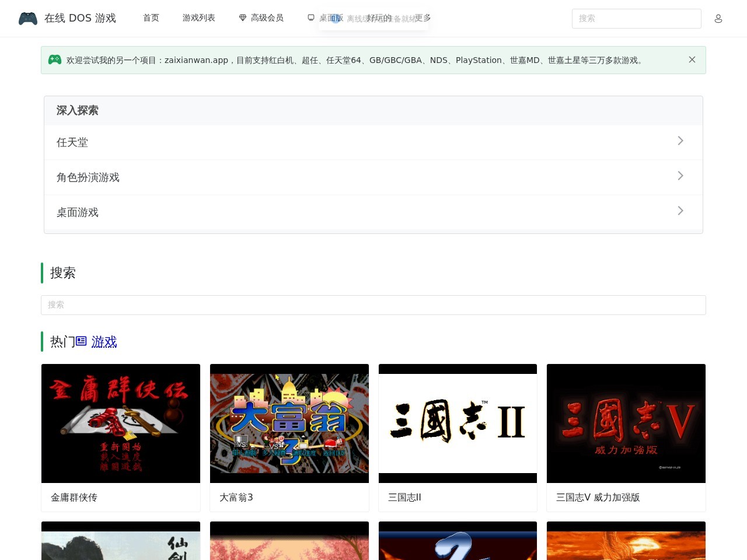The height and width of the screenshot is (560, 747).
Task: Click the 游戏 link in the 热门 heading
Action: (104, 342)
